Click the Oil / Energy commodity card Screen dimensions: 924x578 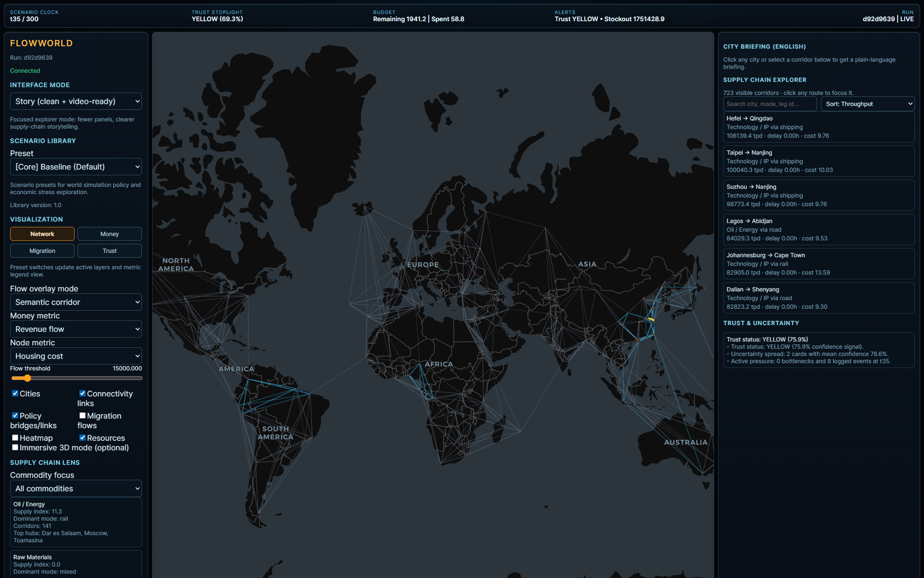click(76, 522)
